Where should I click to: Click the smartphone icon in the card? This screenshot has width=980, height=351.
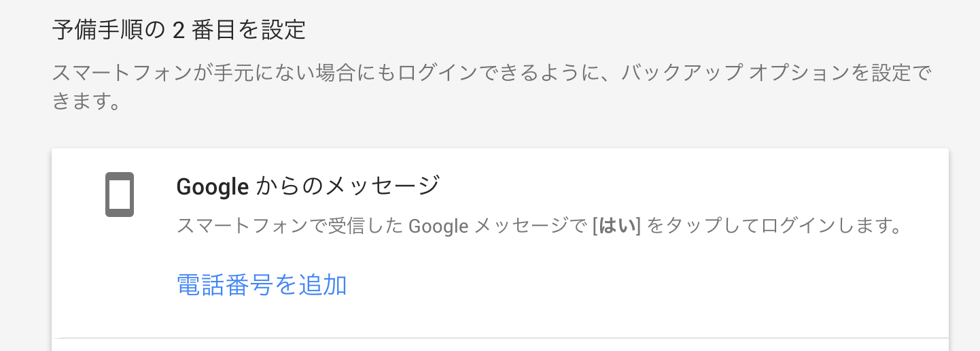(x=120, y=195)
